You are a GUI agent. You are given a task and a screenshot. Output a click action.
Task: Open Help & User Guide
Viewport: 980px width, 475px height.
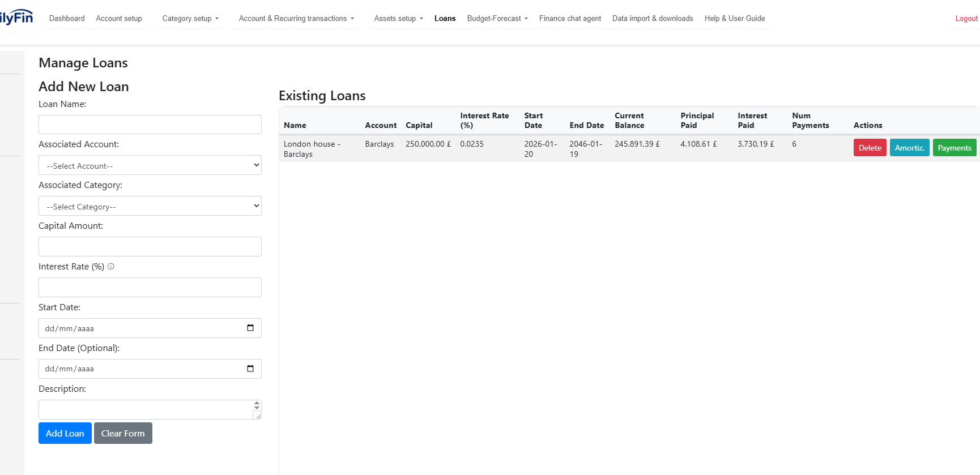click(735, 19)
